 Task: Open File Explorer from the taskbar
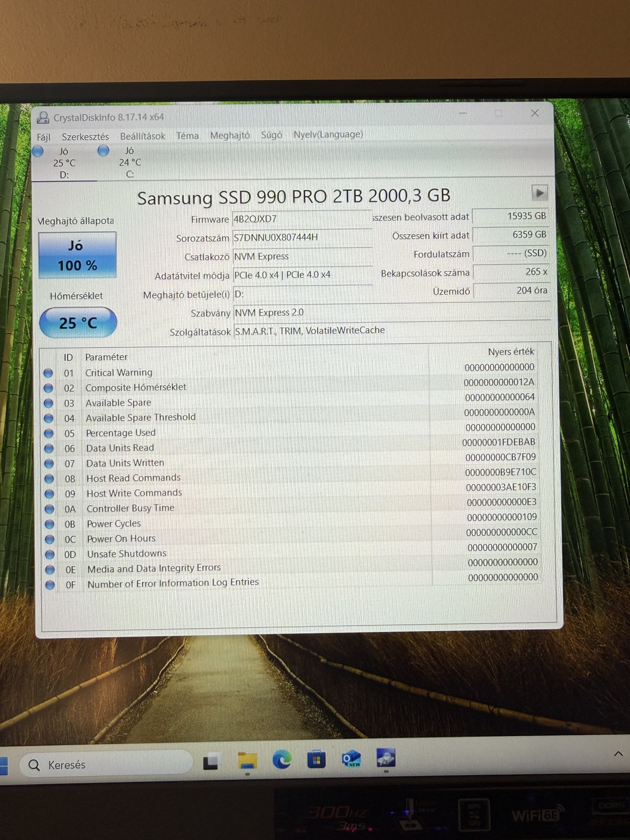[247, 761]
